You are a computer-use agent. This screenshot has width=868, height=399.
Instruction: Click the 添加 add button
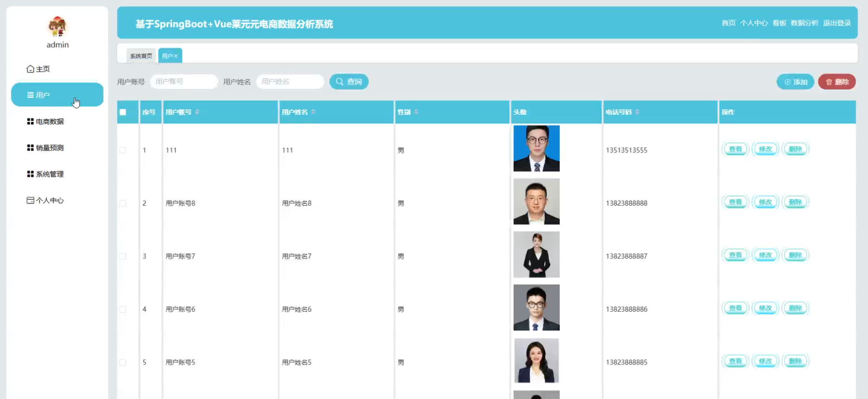point(795,82)
